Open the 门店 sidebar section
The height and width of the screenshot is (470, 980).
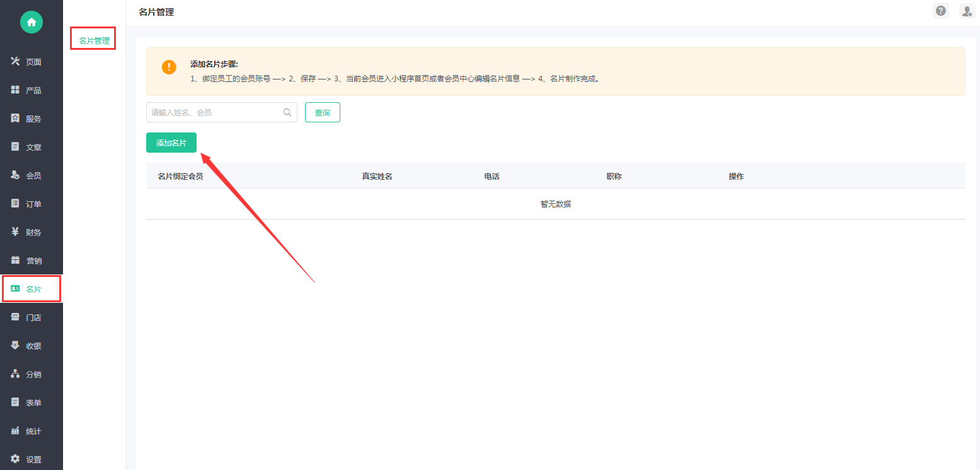tap(32, 317)
